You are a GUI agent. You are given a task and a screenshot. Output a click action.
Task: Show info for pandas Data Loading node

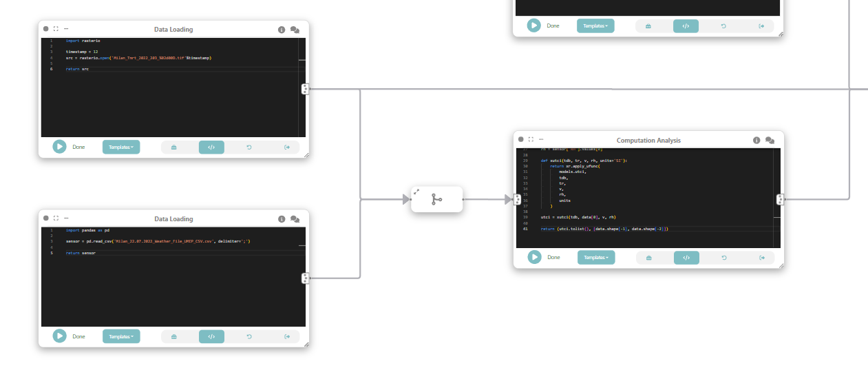tap(282, 219)
